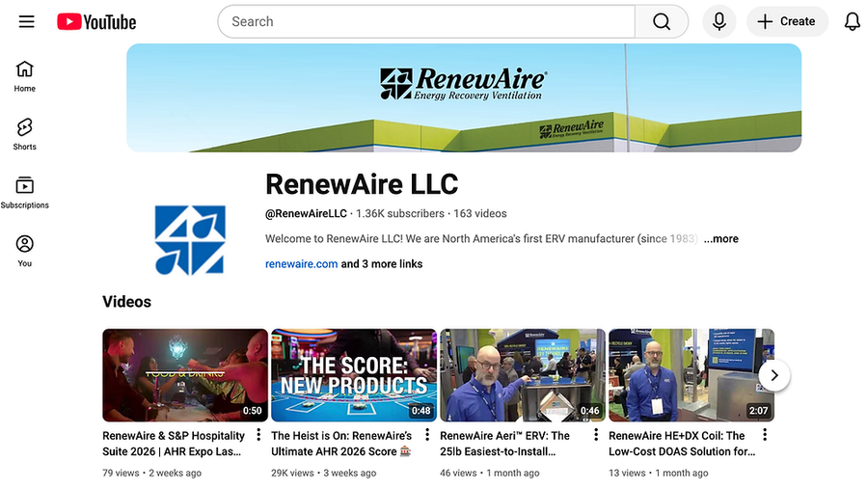
Task: Open title 'The Heist is On: RenewAire's Ultimate AHR'
Action: 341,444
